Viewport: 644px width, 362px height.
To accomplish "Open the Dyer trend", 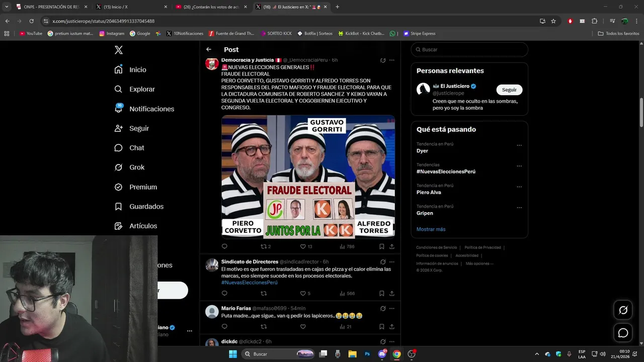I will coord(422,151).
